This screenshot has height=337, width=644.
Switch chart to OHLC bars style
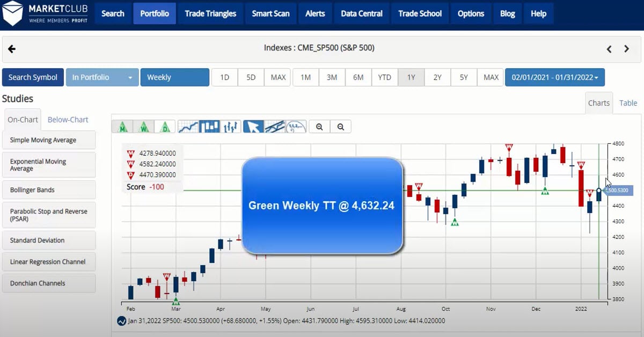tap(231, 127)
